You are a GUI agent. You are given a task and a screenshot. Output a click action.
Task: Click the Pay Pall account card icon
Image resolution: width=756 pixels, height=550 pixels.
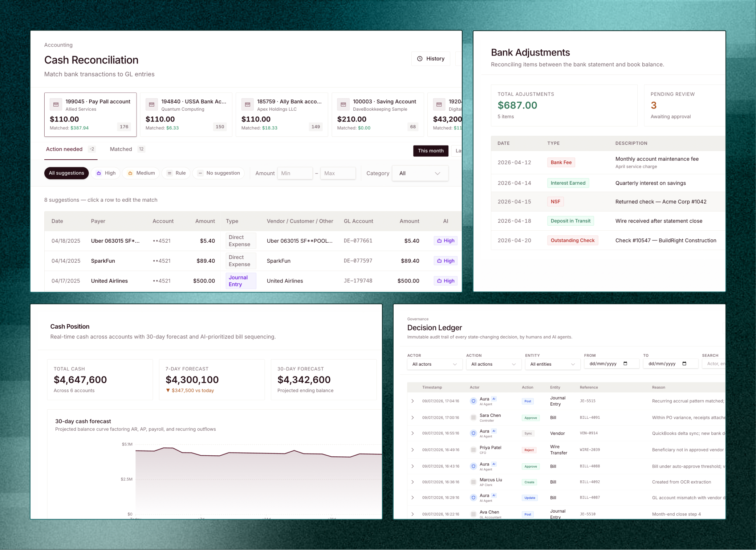click(56, 104)
